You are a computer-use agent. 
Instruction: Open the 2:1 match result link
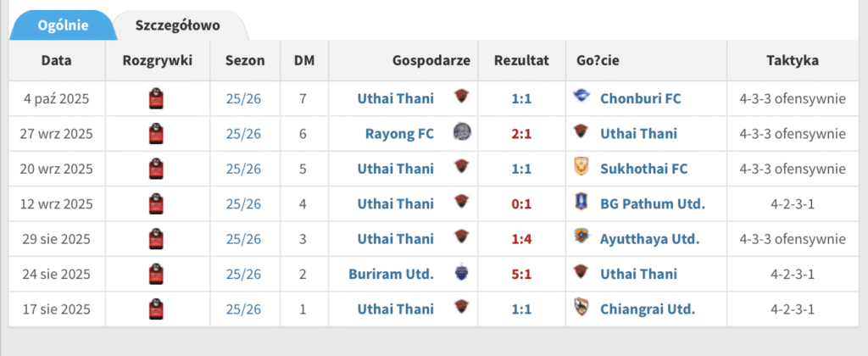tap(521, 133)
